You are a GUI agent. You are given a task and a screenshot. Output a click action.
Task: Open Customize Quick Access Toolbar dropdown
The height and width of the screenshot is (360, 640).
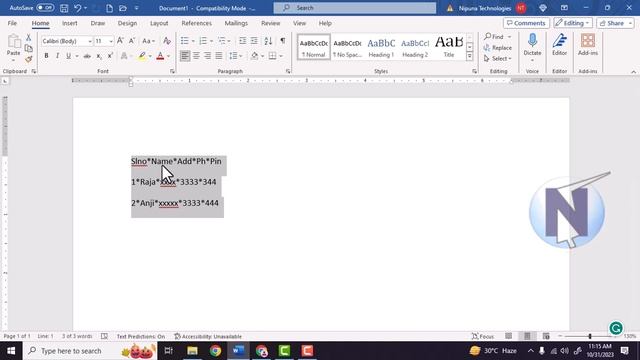[x=136, y=8]
